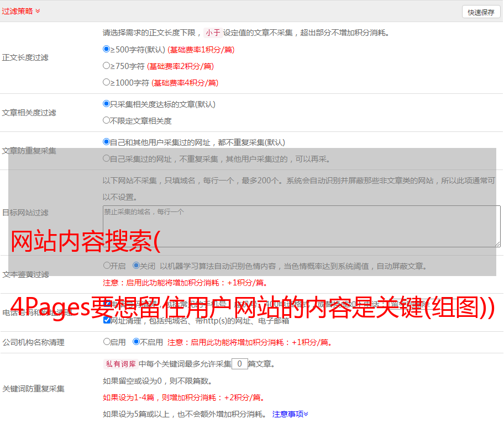Screen dimensions: 504x424
Task: Select 自己采集过的网址,不重复采集 option
Action: click(107, 158)
